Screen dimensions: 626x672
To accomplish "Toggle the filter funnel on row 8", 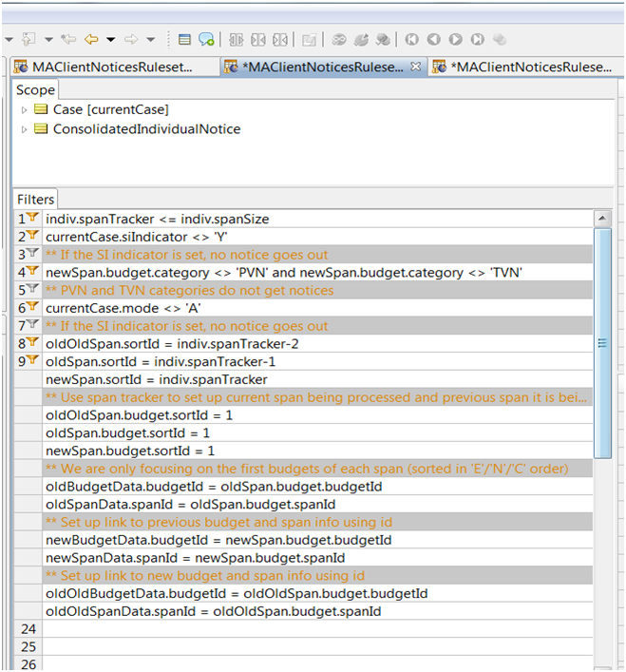I will tap(32, 342).
